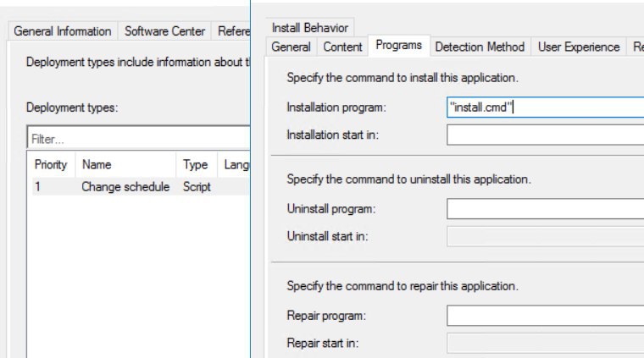644x358 pixels.
Task: Open the User Experience tab
Action: point(579,47)
